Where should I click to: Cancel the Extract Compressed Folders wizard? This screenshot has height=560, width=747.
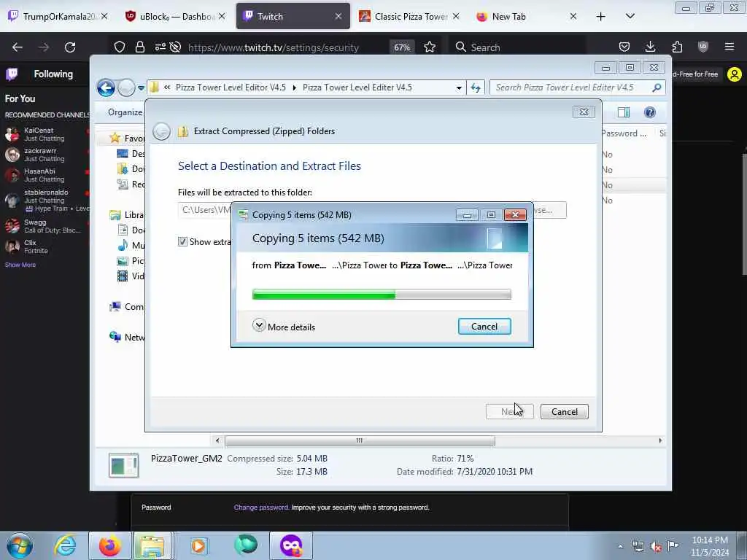click(564, 412)
